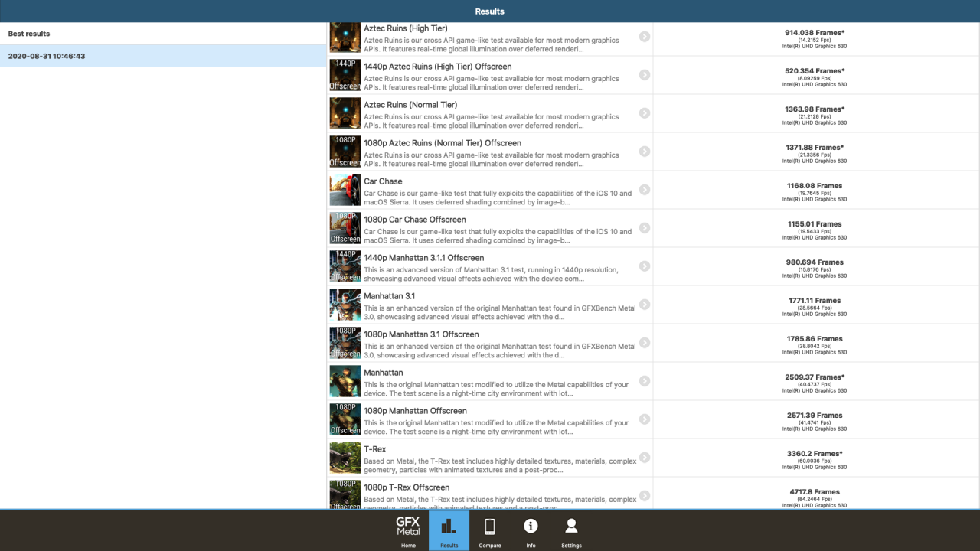Viewport: 980px width, 551px height.
Task: Click the 1155.01 Frames score
Action: (815, 224)
